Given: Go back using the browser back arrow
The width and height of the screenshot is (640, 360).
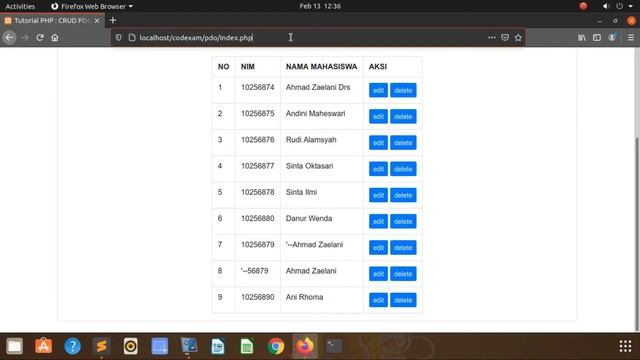Looking at the screenshot, I should [x=9, y=38].
